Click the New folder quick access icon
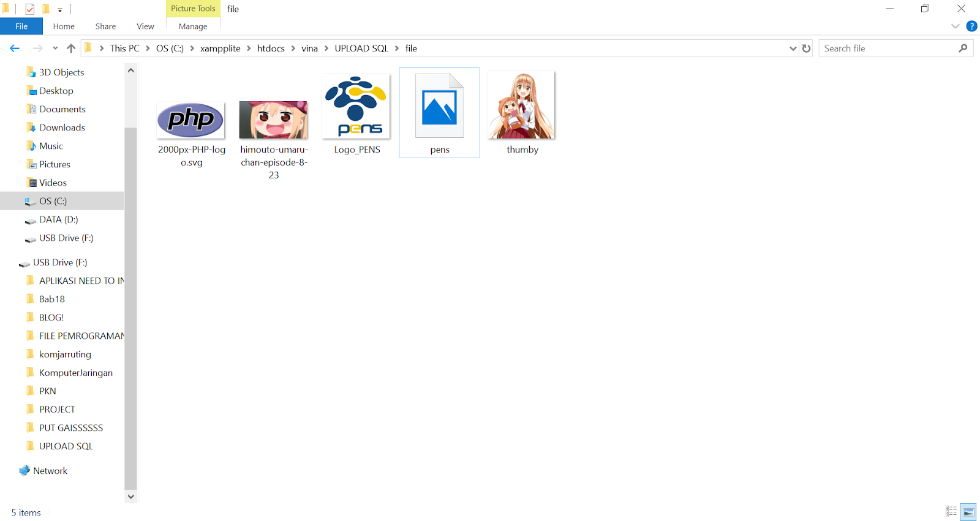 click(46, 9)
